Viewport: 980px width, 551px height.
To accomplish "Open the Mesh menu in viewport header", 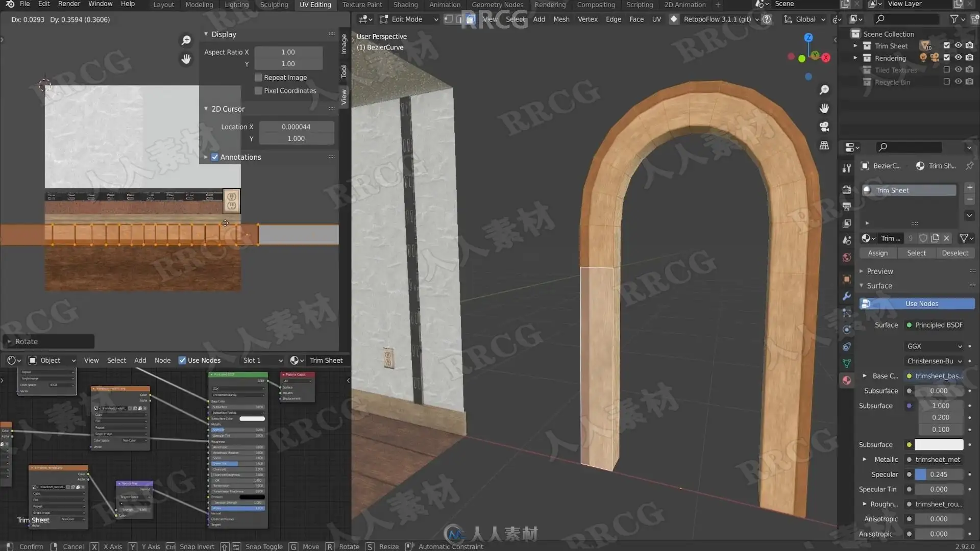I will click(561, 19).
